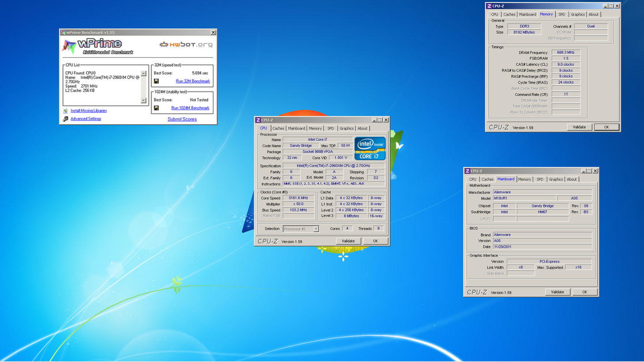The image size is (644, 362).
Task: Open Graphics tab in center CPU-Z
Action: [347, 128]
